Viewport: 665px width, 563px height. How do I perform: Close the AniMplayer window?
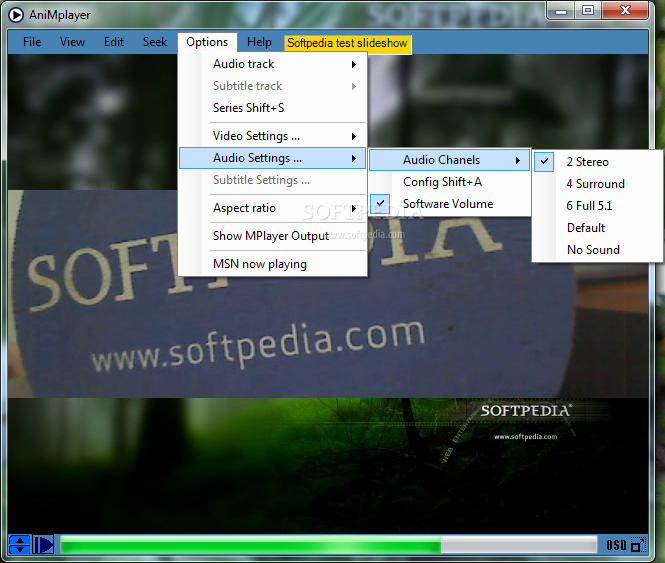click(x=625, y=11)
